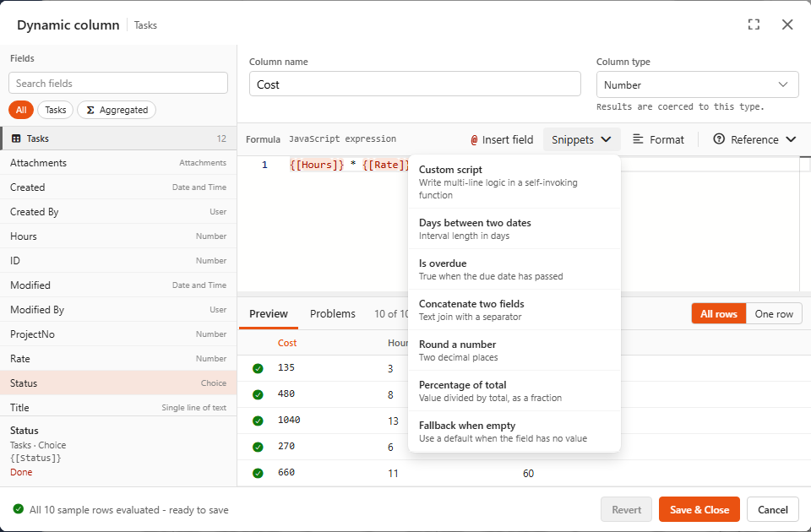Viewport: 811px width, 532px height.
Task: Select the Modified field row
Action: (118, 285)
